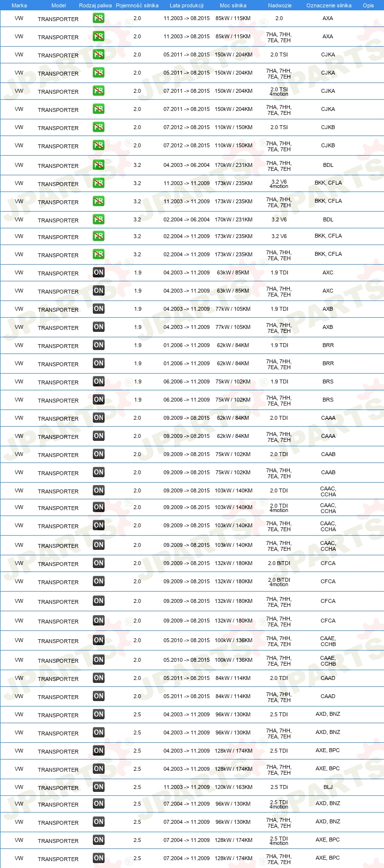The image size is (384, 868).
Task: Click the Nadwozie column header
Action: coord(279,5)
